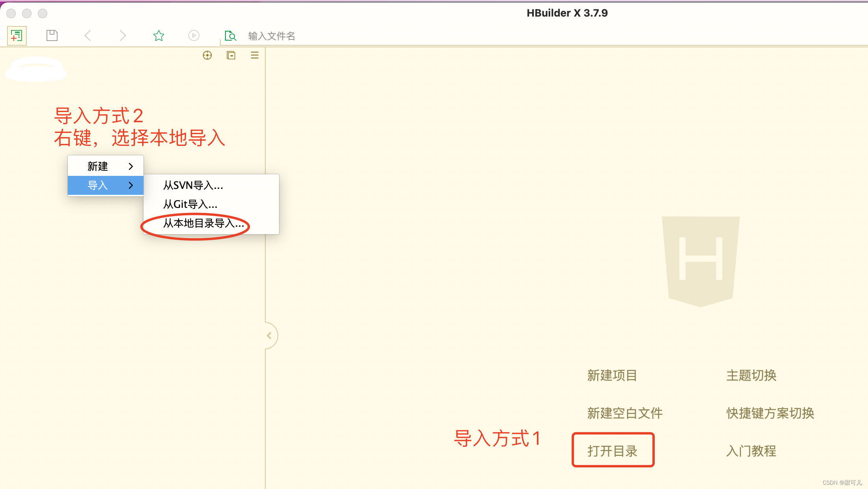Click the 新建空白文件 link
Image resolution: width=868 pixels, height=489 pixels.
[x=625, y=413]
